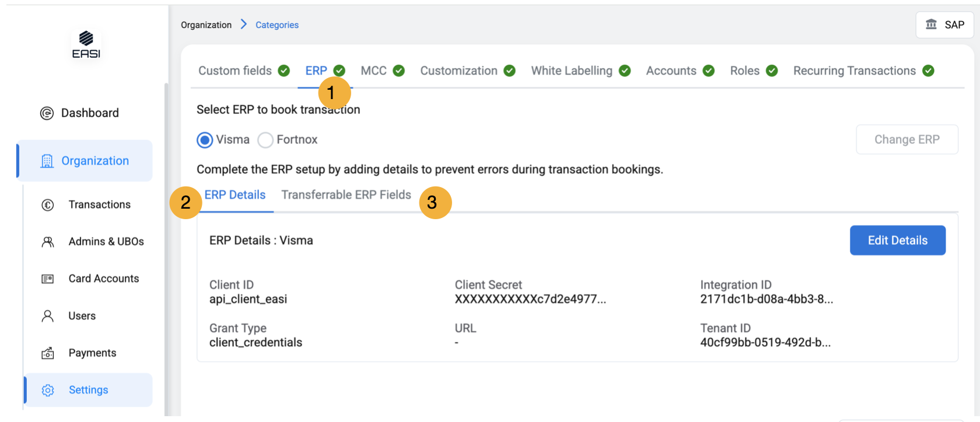This screenshot has height=422, width=980.
Task: Switch to the MCC tab
Action: coord(373,71)
